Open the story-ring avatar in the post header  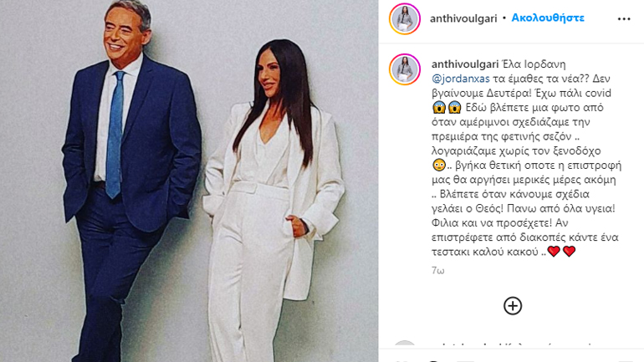405,18
